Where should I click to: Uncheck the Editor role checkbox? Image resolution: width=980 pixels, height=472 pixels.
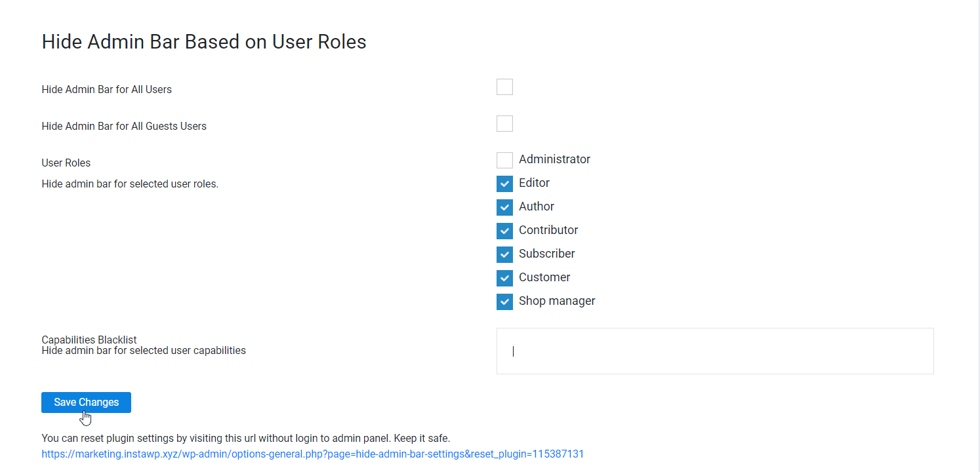tap(504, 184)
